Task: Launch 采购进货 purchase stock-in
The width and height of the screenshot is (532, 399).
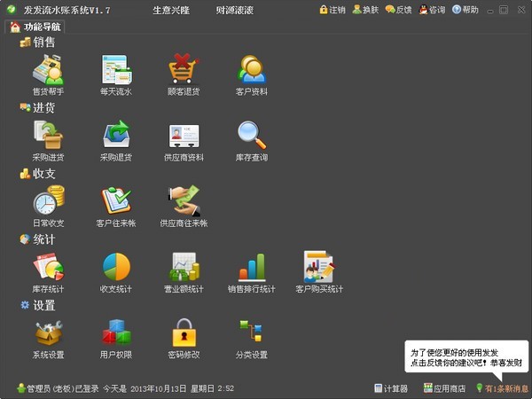Action: [48, 136]
